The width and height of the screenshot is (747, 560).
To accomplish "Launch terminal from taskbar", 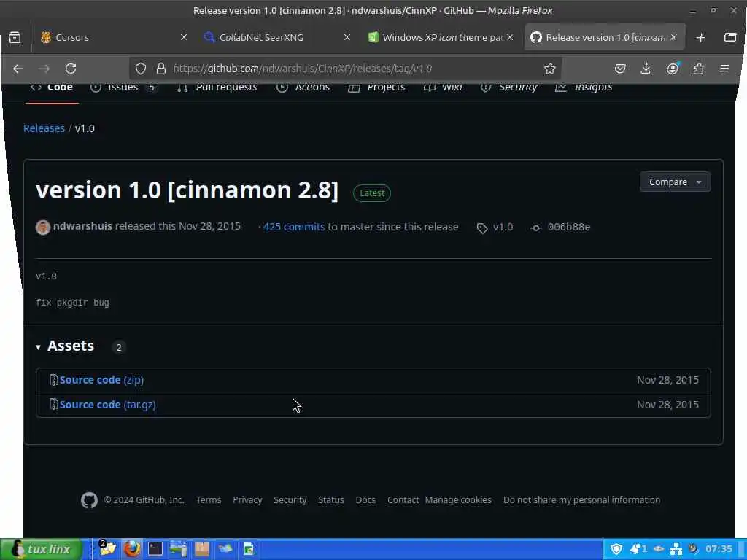I will [x=155, y=549].
